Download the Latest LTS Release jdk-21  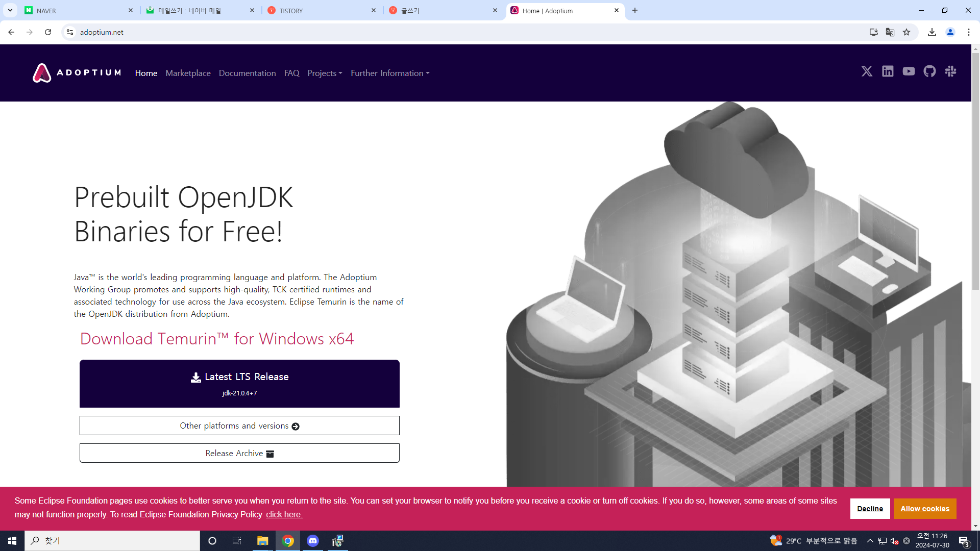point(239,384)
